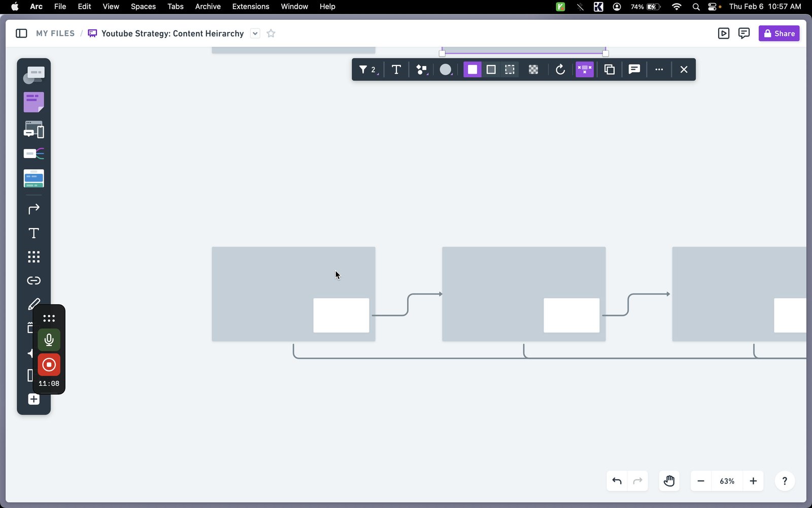Select the blue stacked cards tool
The width and height of the screenshot is (812, 508).
33,178
